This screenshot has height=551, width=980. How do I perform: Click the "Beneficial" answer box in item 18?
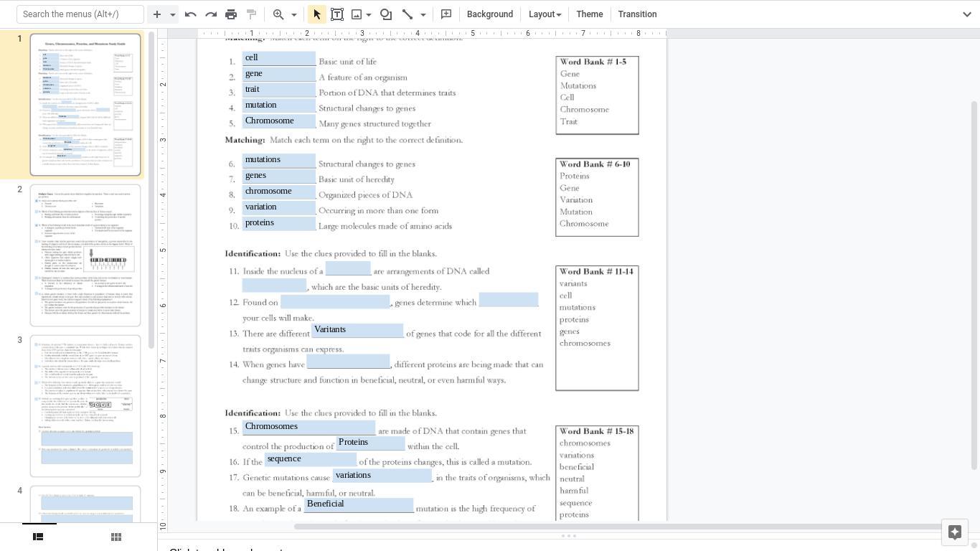pyautogui.click(x=359, y=505)
